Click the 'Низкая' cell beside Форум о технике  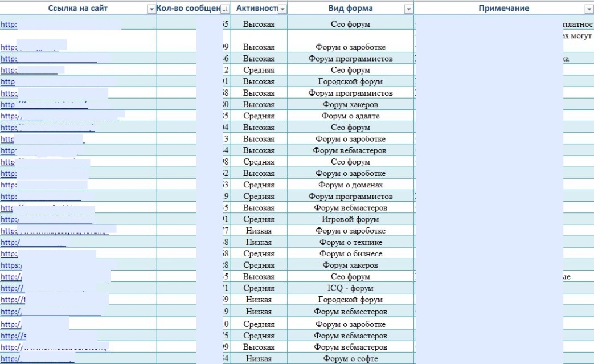258,242
